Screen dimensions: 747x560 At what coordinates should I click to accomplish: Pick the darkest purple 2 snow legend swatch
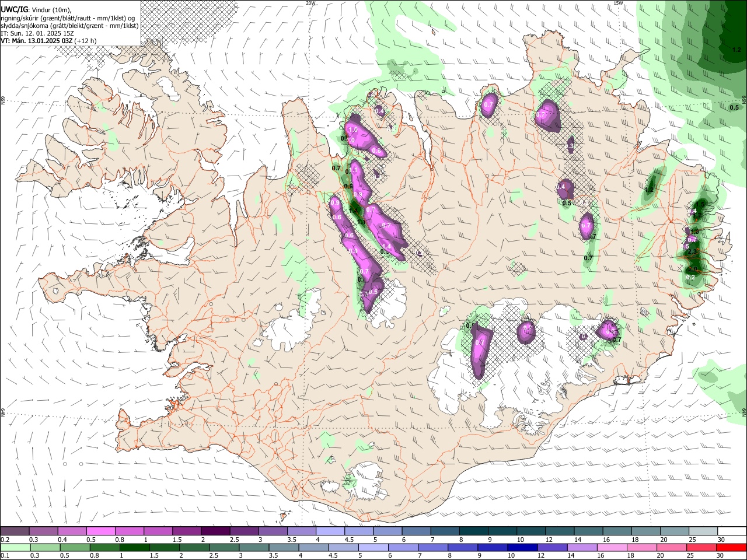click(215, 531)
